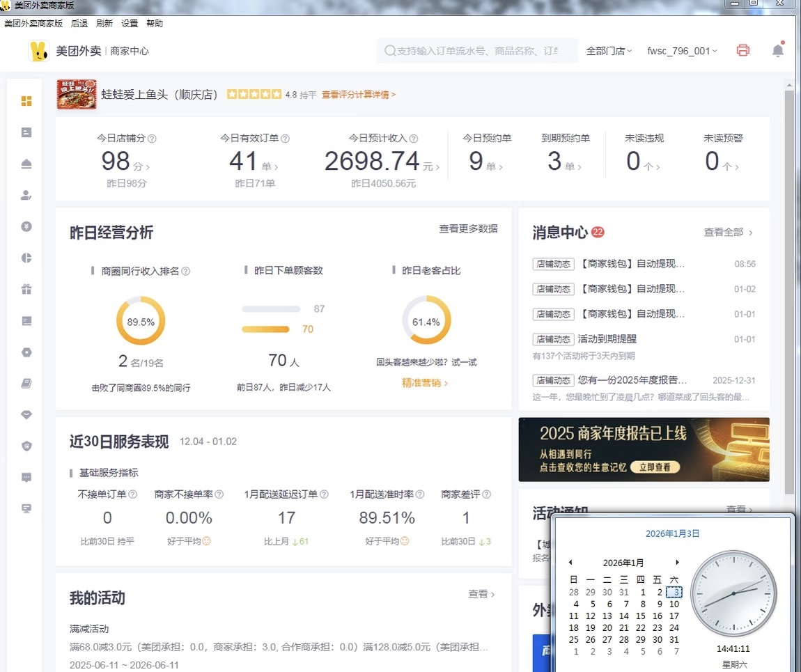Select date 17 on the January 2026 calendar
The height and width of the screenshot is (672, 801).
tap(674, 616)
